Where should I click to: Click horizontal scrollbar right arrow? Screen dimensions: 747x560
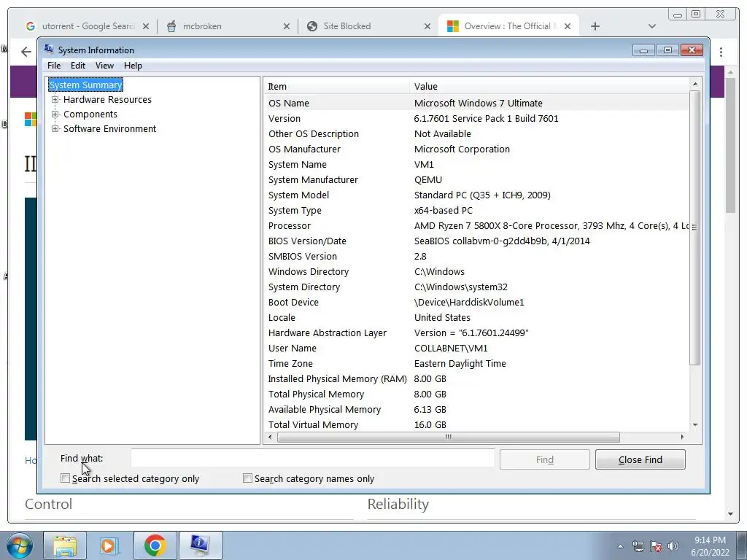[683, 437]
